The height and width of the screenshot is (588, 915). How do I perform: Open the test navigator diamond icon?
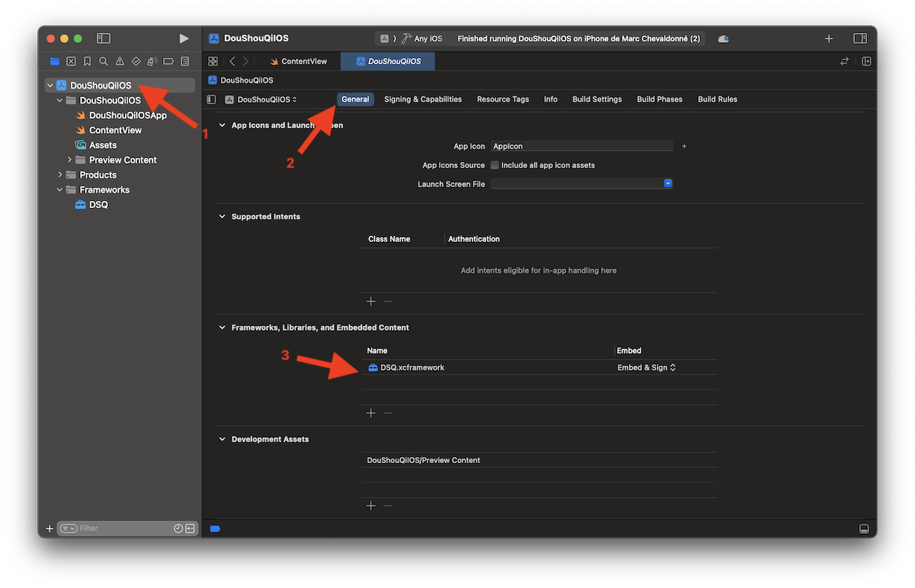point(136,61)
